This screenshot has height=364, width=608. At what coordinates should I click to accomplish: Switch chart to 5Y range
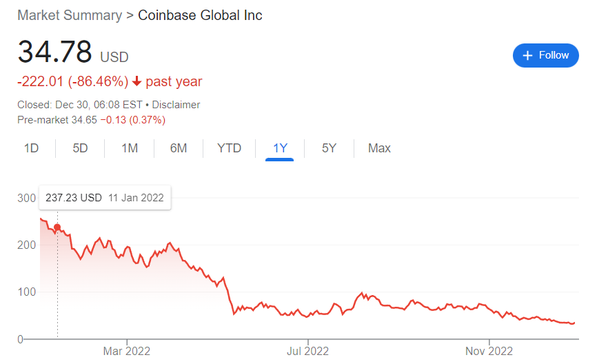[329, 148]
